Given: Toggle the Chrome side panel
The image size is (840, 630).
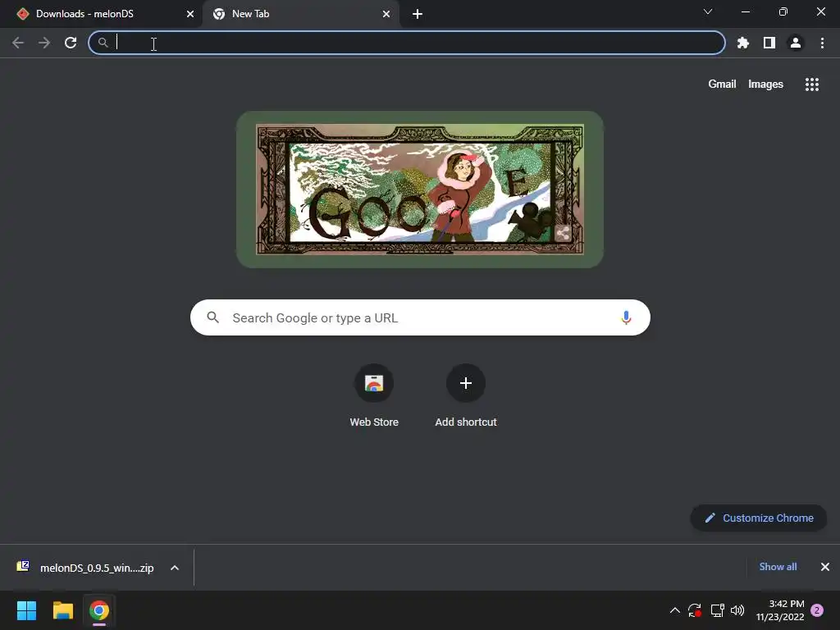Looking at the screenshot, I should click(769, 43).
